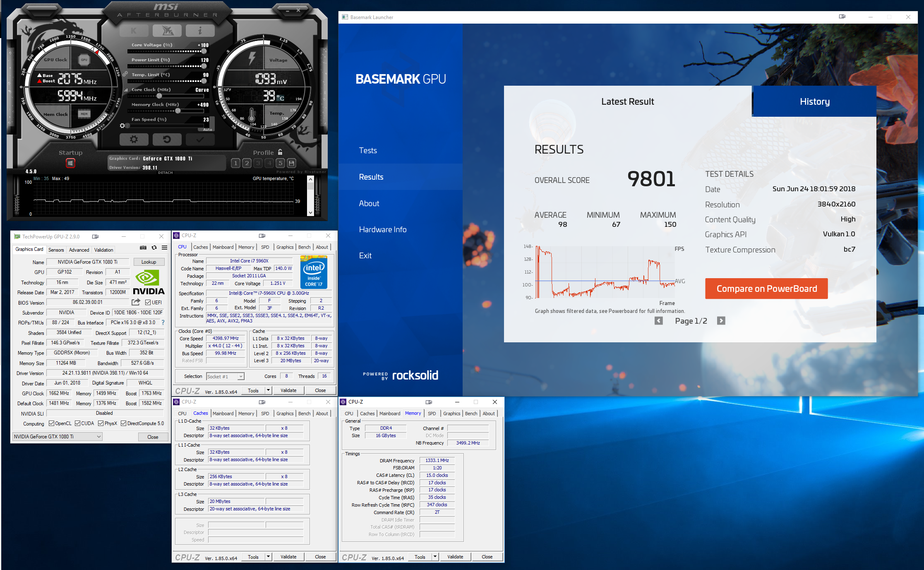Open Afterburner Kombustor K button
The width and height of the screenshot is (924, 570).
click(x=134, y=31)
